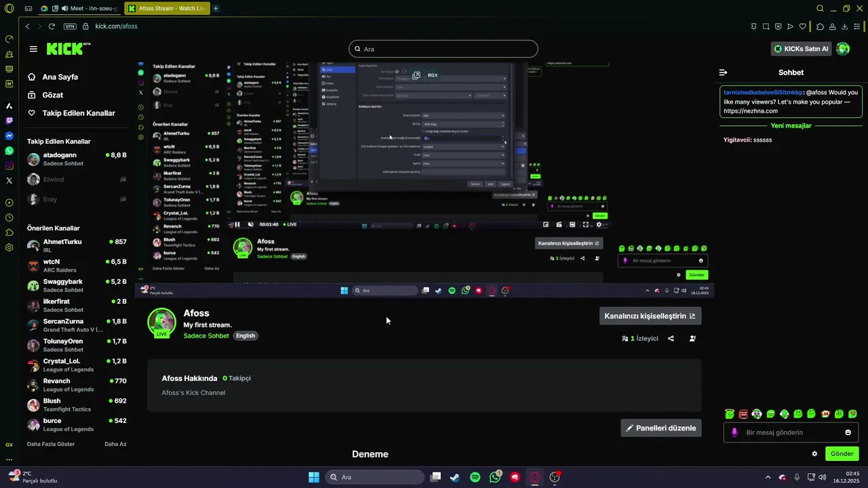
Task: Open the Eray offline channel
Action: [x=77, y=199]
